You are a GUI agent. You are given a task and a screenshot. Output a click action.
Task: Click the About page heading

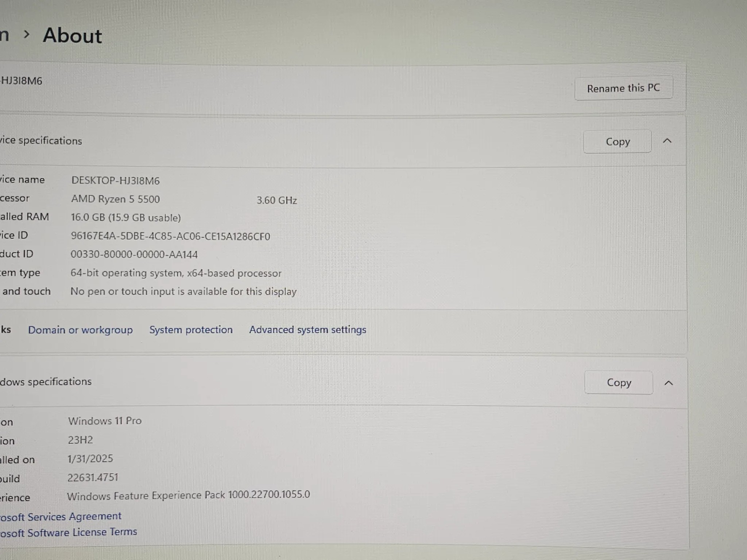(72, 36)
